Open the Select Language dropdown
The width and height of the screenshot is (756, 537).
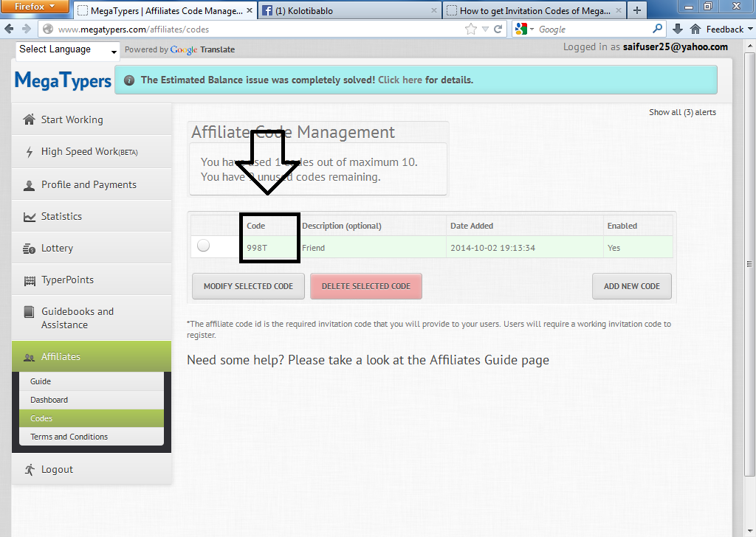point(67,50)
